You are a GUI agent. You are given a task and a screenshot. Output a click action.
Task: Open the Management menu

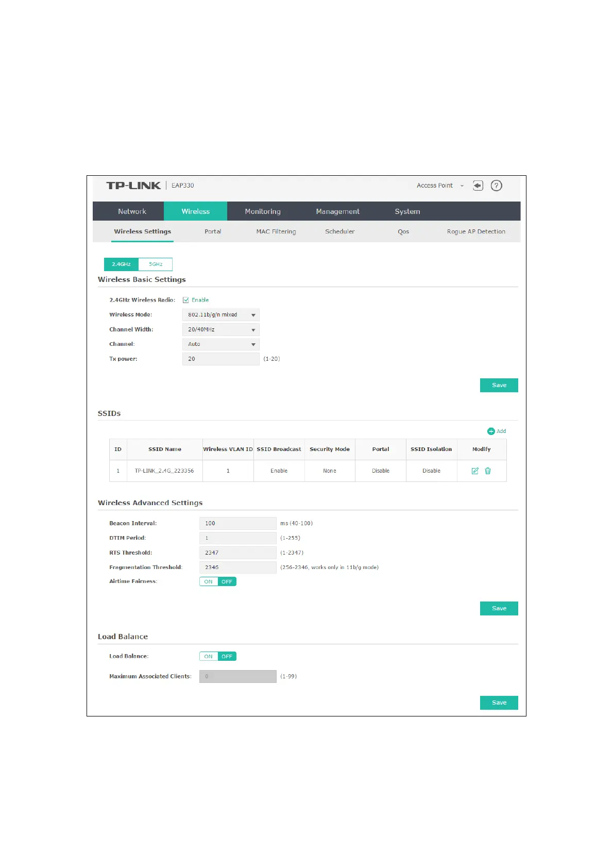(x=338, y=211)
